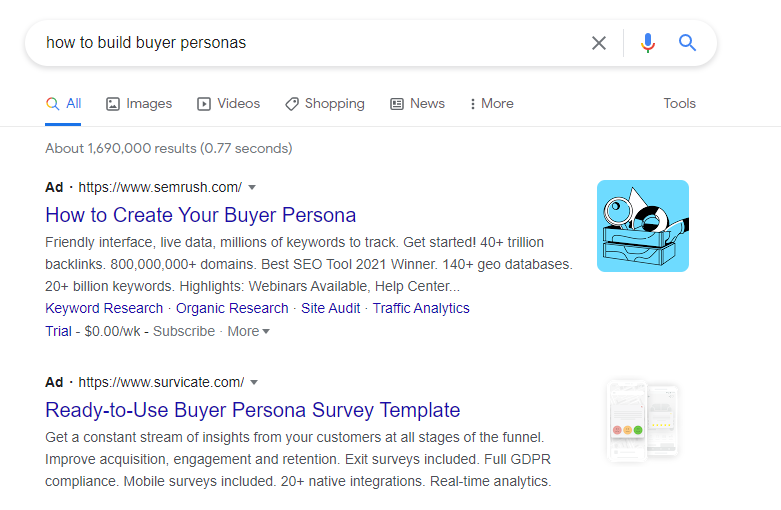Follow the Organic Research sitelink

232,308
